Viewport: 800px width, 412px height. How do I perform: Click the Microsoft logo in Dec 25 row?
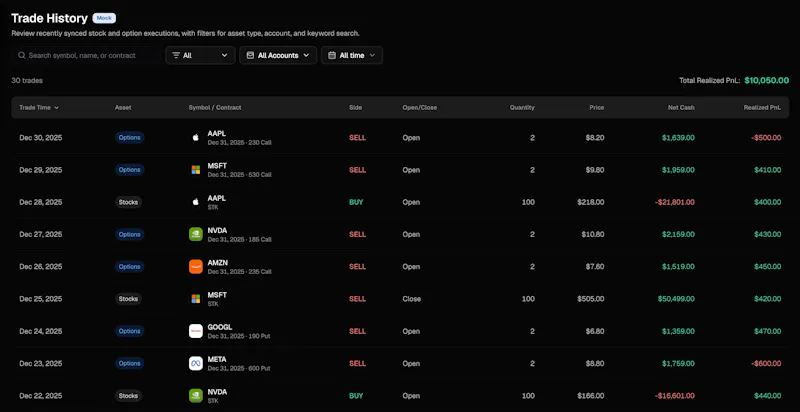pos(195,299)
